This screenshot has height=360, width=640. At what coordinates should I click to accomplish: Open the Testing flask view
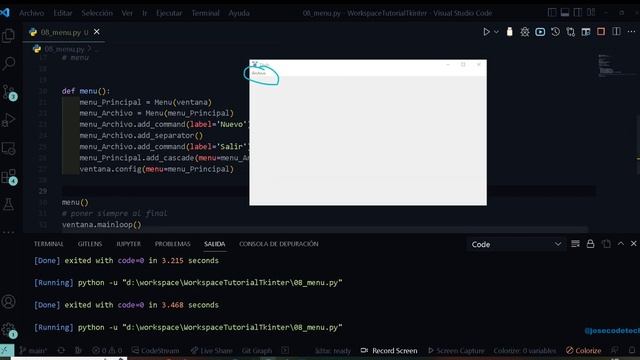coord(9,204)
